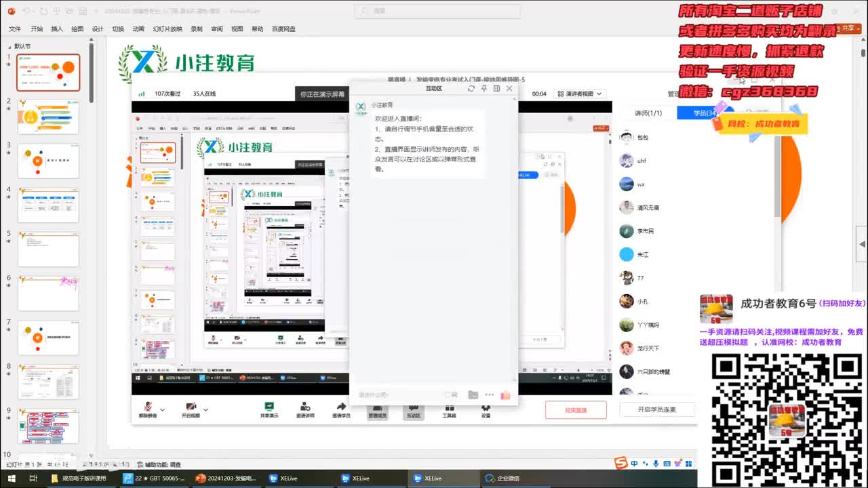868x488 pixels.
Task: Open the 文件 menu in PowerPoint
Action: 14,29
